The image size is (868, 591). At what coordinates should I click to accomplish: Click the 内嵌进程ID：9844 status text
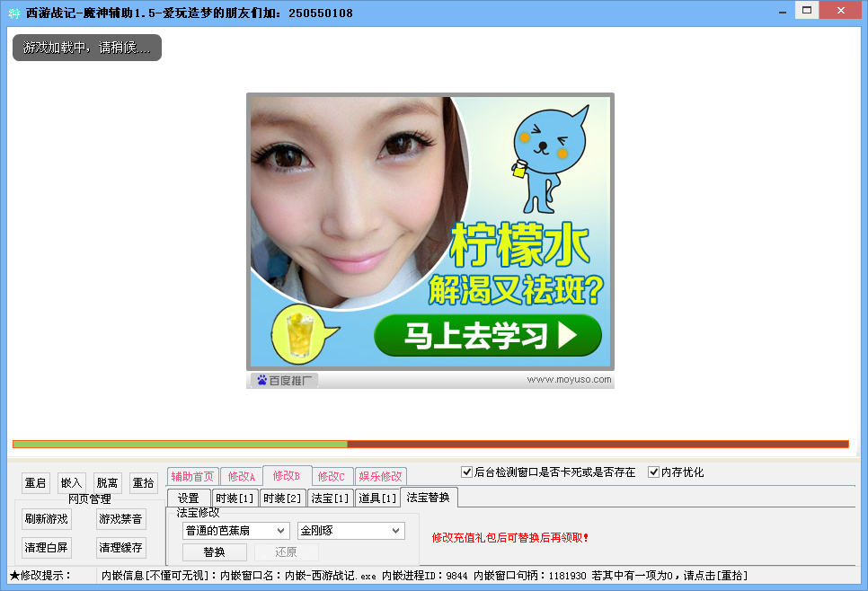(x=425, y=576)
